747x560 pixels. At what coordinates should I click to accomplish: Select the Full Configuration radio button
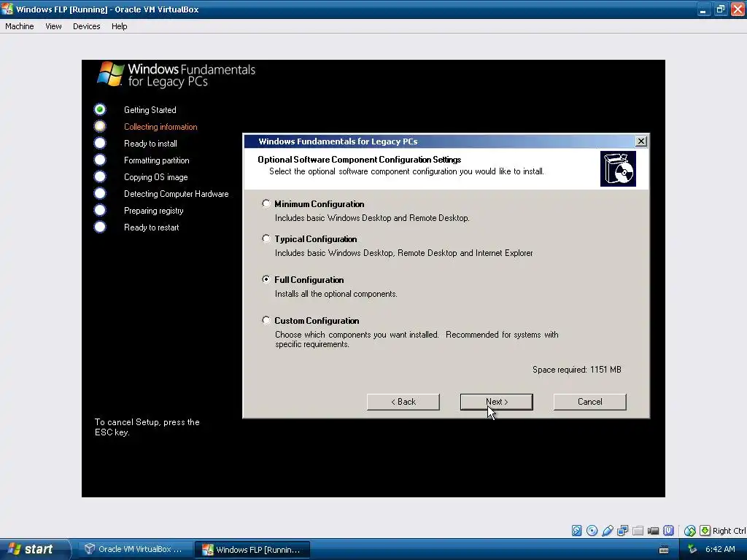[266, 279]
